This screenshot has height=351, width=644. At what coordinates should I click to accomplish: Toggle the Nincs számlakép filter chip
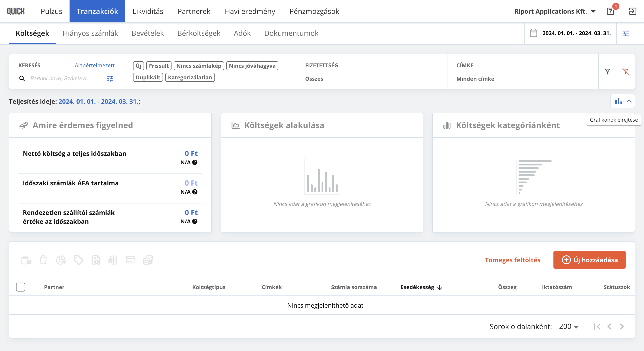[x=199, y=66]
